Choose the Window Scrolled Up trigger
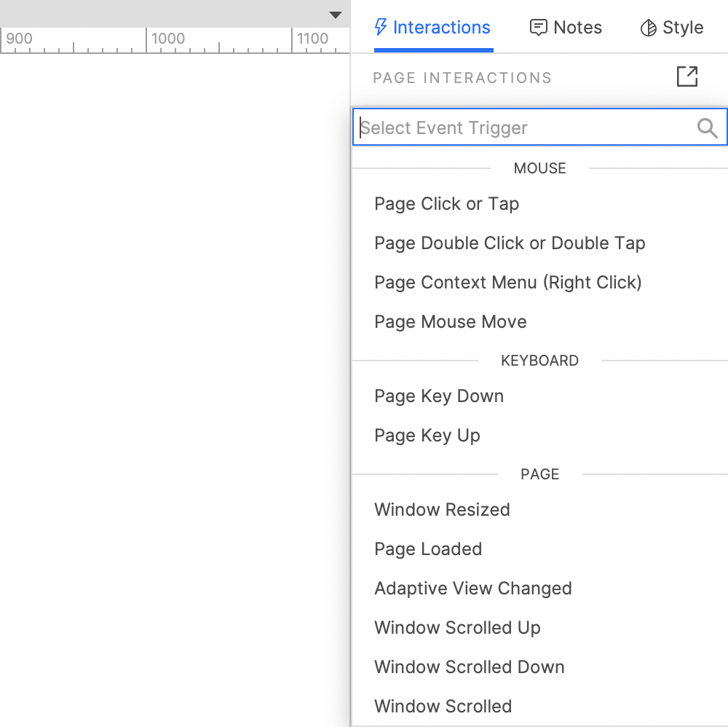The image size is (728, 727). point(457,627)
